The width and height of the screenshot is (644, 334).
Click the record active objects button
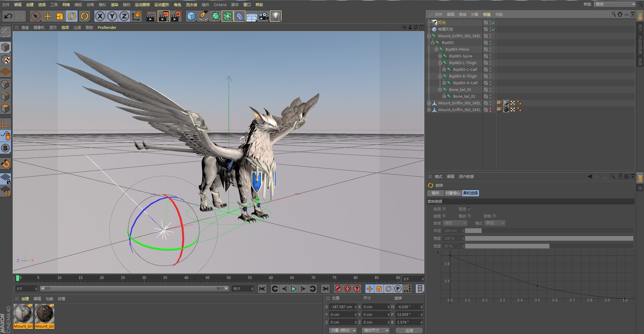click(x=338, y=289)
